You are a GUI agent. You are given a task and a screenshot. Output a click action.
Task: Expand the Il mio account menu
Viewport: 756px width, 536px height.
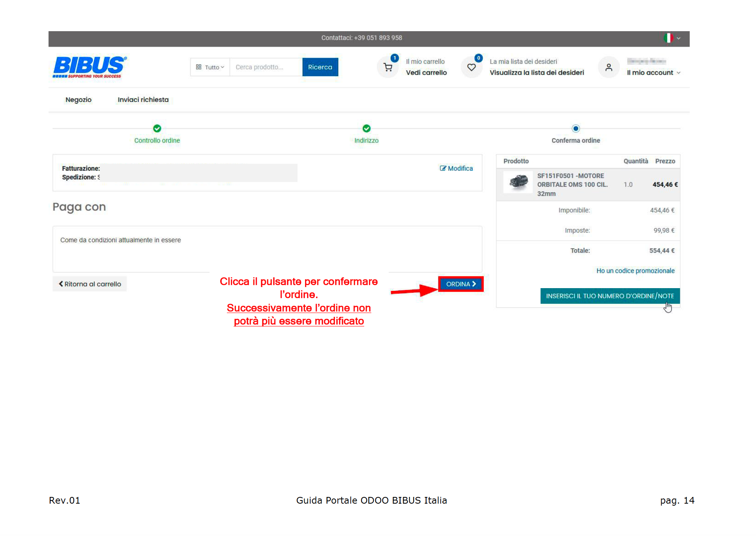pyautogui.click(x=653, y=73)
